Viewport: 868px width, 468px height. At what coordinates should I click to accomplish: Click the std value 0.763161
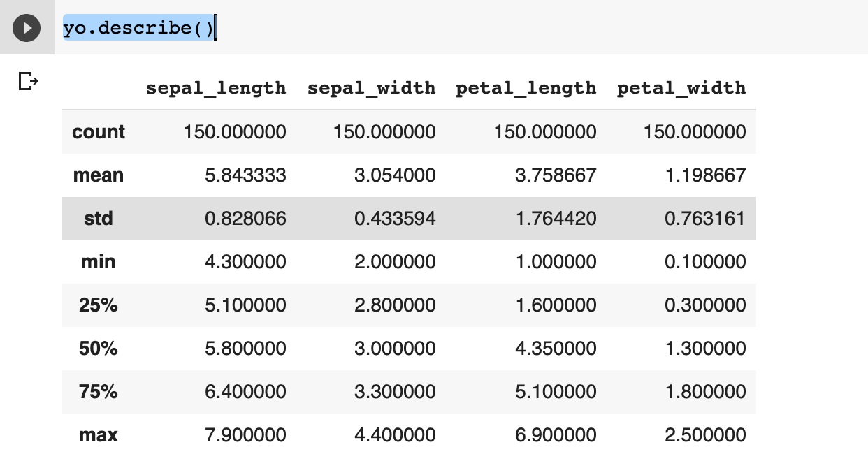[705, 219]
